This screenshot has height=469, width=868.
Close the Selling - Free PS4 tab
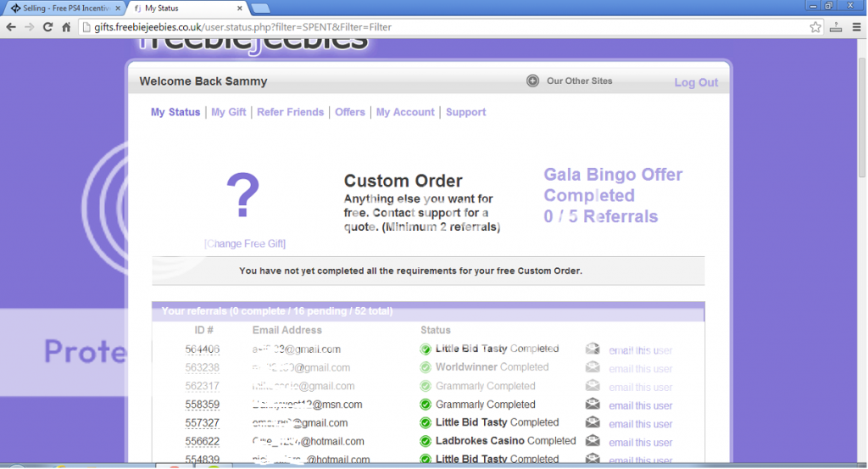pos(118,8)
